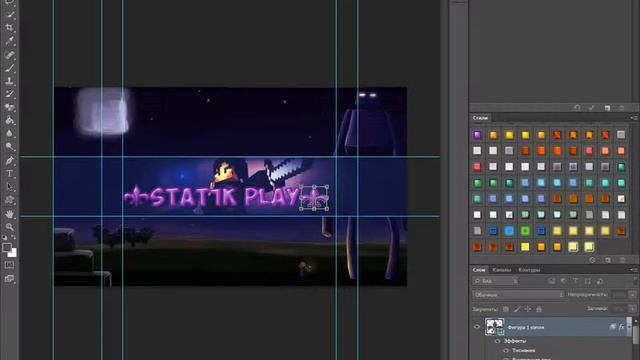The width and height of the screenshot is (640, 360).
Task: Open the background color picker
Action: click(13, 253)
